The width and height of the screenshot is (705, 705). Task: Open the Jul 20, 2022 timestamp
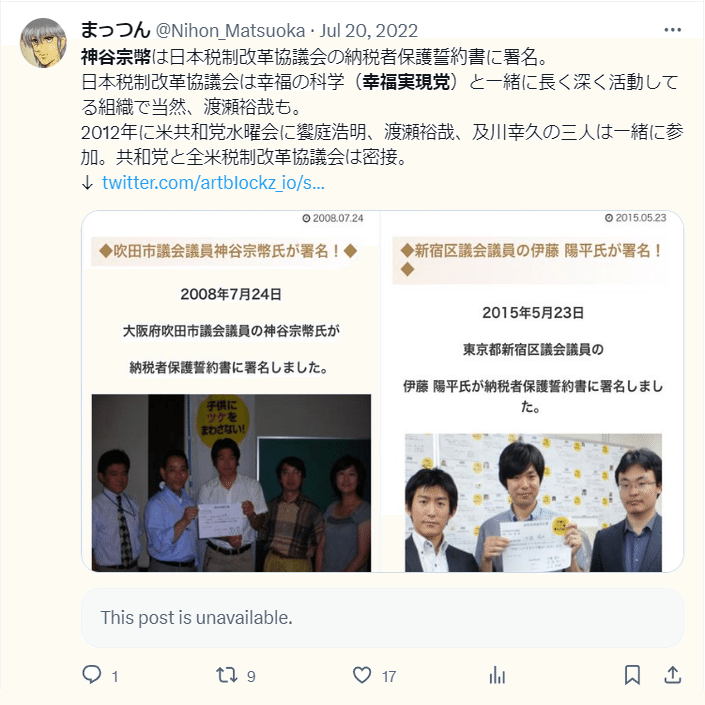point(369,31)
